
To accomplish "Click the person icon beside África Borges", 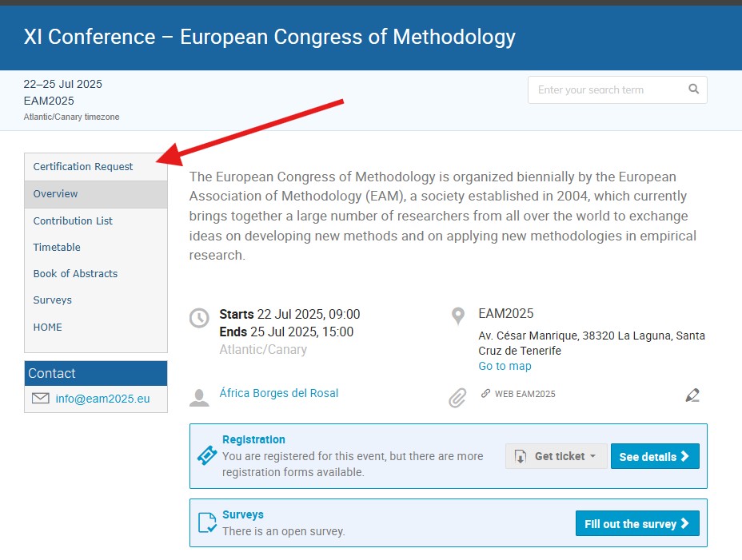I will [x=199, y=397].
